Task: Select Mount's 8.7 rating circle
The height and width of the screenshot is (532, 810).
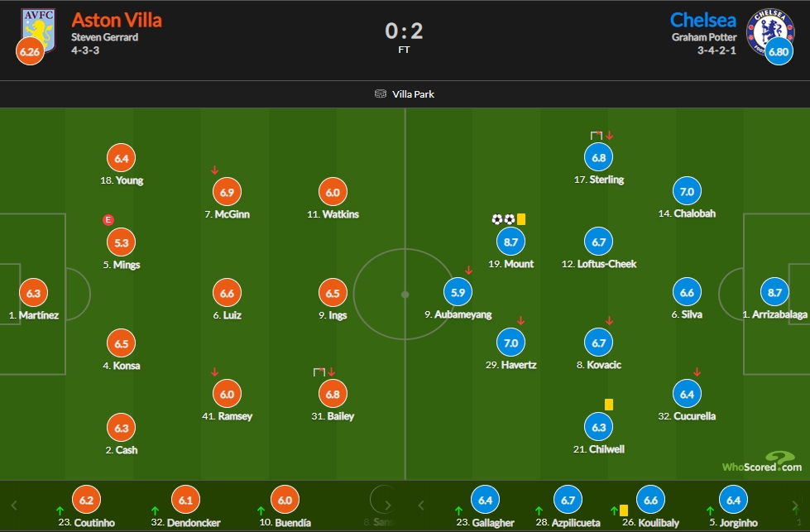Action: 510,242
